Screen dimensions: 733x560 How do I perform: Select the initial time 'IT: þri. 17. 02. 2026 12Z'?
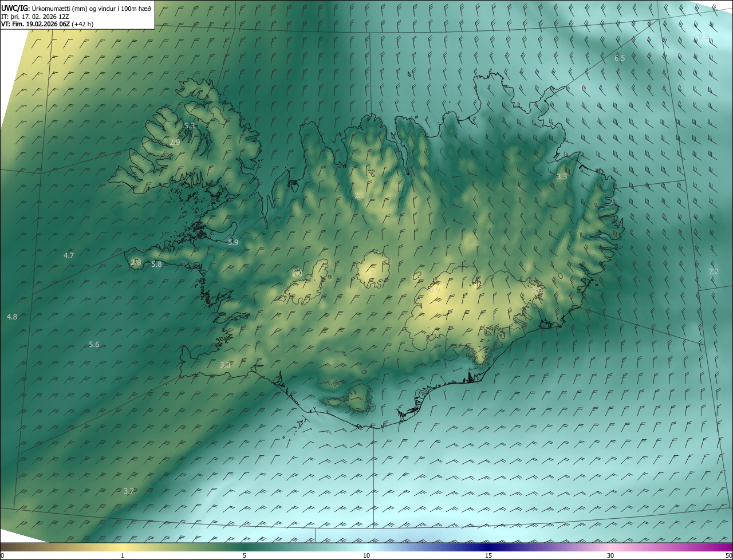(x=35, y=16)
